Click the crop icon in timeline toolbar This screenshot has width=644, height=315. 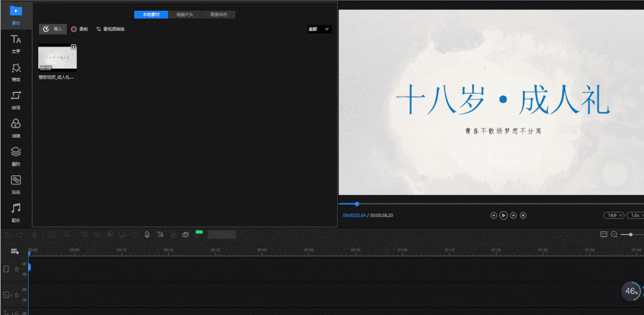pyautogui.click(x=85, y=234)
